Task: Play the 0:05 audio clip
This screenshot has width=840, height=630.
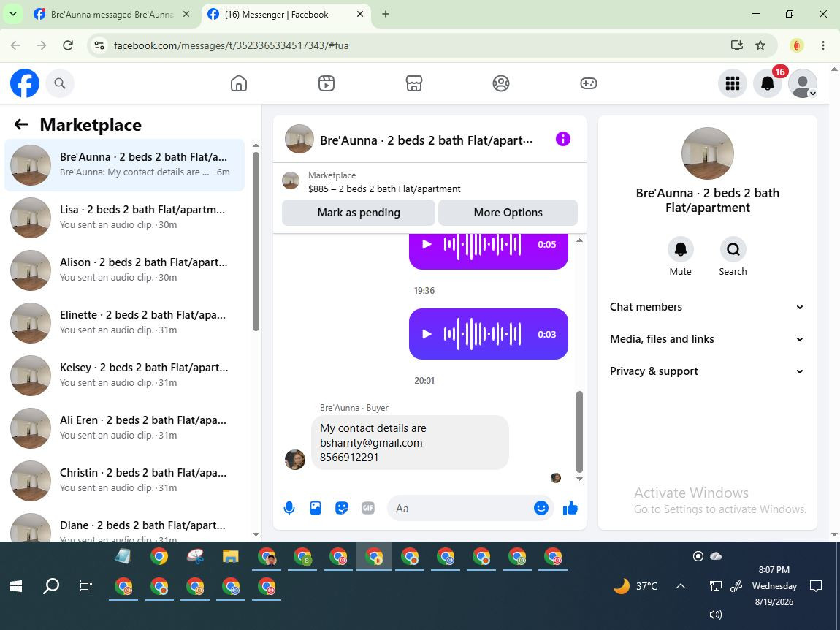Action: (x=427, y=245)
